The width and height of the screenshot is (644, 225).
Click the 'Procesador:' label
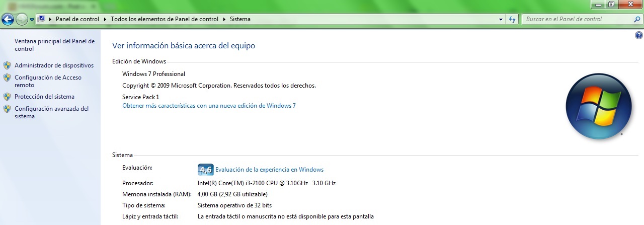click(x=138, y=183)
